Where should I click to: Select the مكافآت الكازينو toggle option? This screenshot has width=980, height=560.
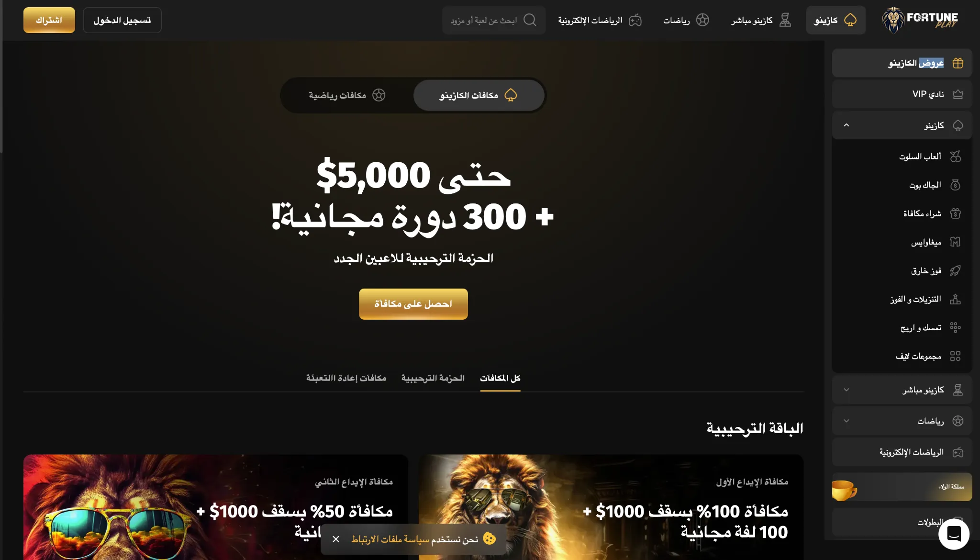click(479, 95)
